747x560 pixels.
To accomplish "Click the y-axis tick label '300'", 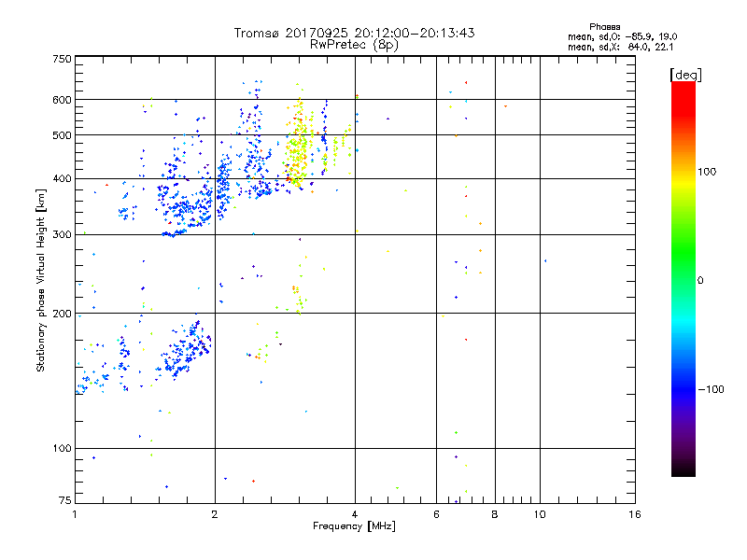I will (x=62, y=235).
